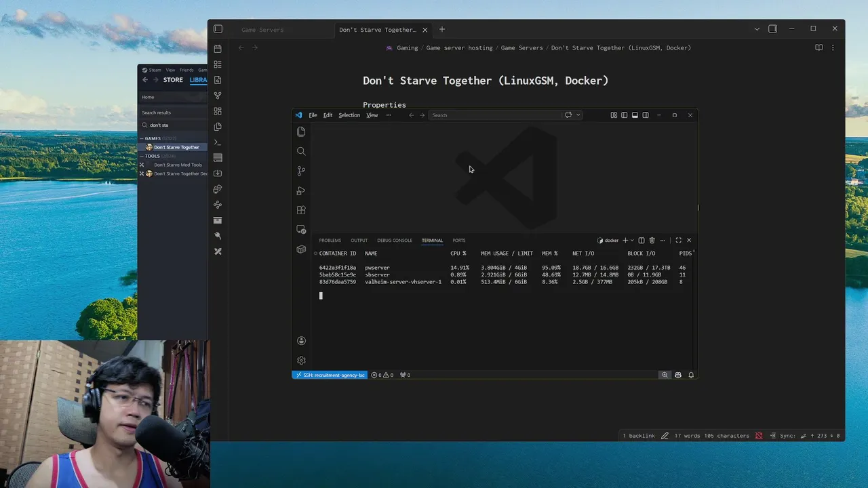The height and width of the screenshot is (488, 868).
Task: Open terminal panel more actions ellipsis
Action: coord(663,240)
